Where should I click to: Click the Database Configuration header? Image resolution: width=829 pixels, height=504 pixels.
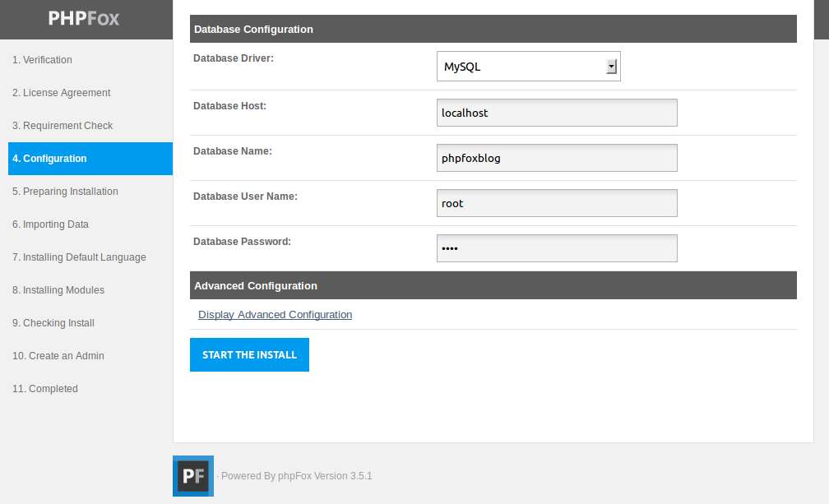click(x=493, y=29)
